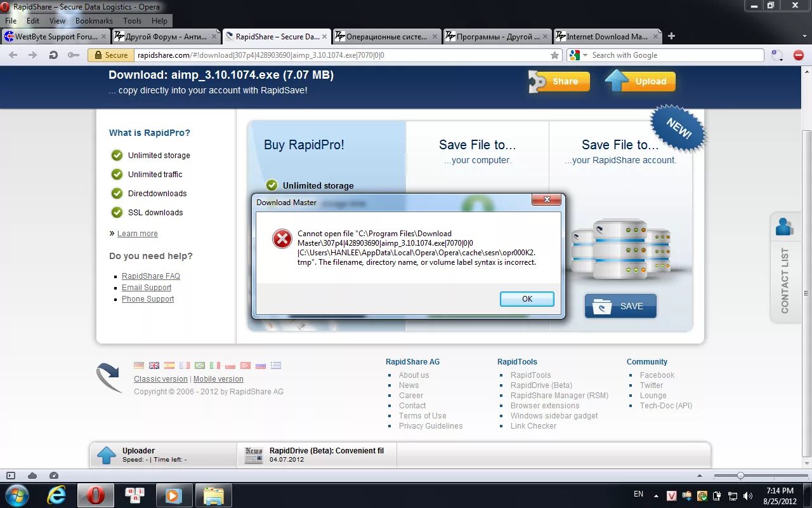Screen dimensions: 812x508
Task: Open the Bookmarks menu
Action: coord(94,21)
